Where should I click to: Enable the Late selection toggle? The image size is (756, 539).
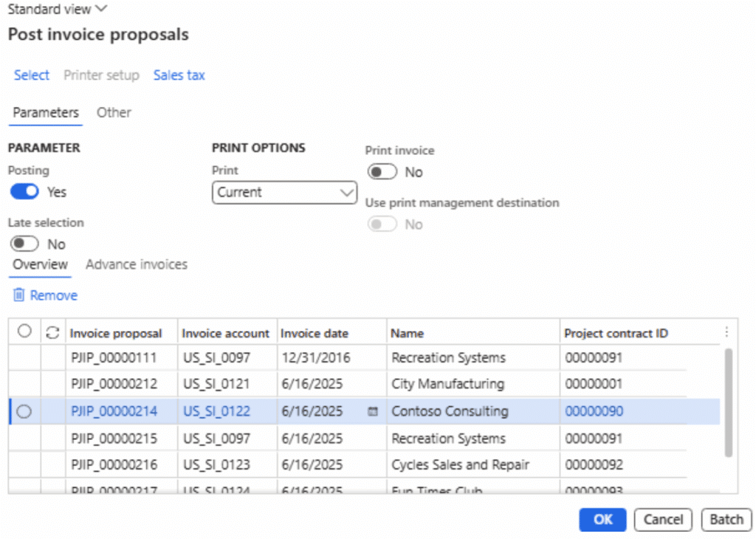tap(24, 244)
